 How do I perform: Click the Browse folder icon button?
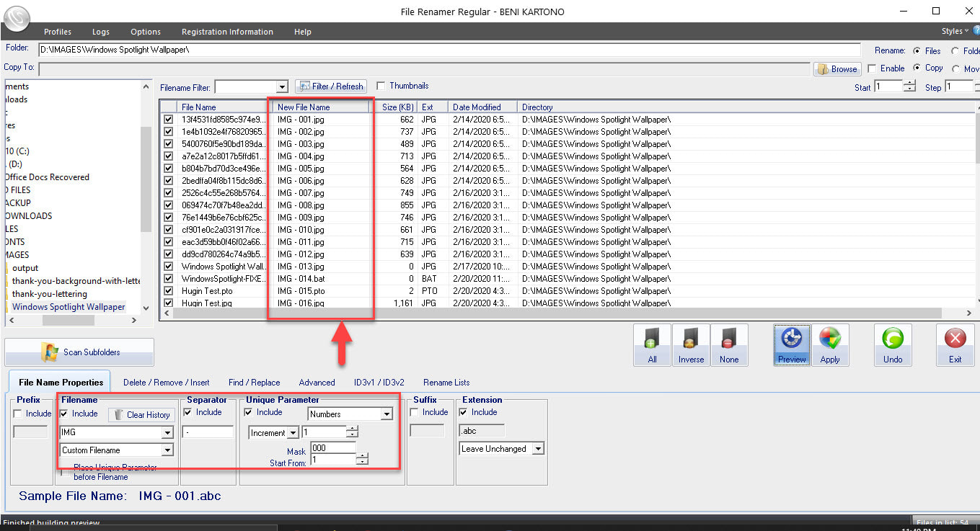[x=837, y=69]
